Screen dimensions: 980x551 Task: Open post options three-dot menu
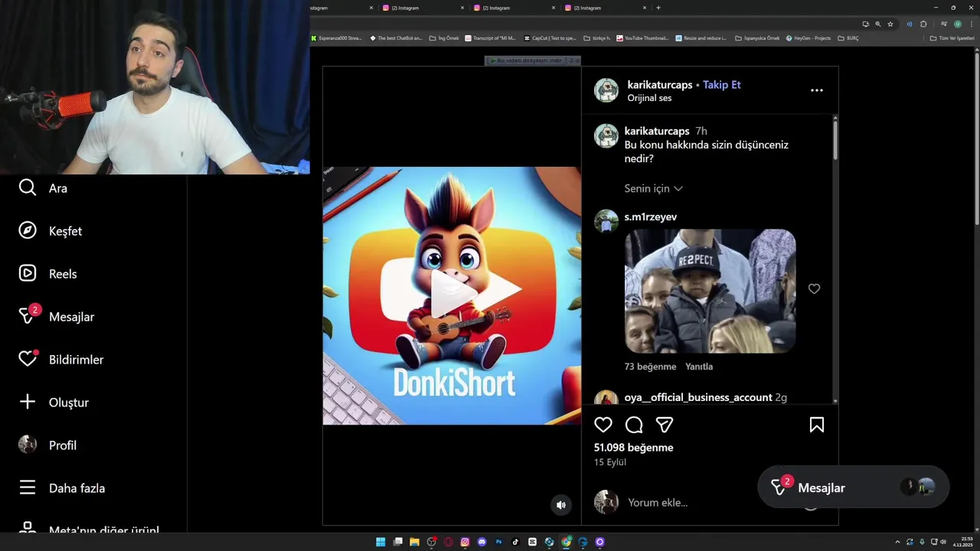point(817,90)
